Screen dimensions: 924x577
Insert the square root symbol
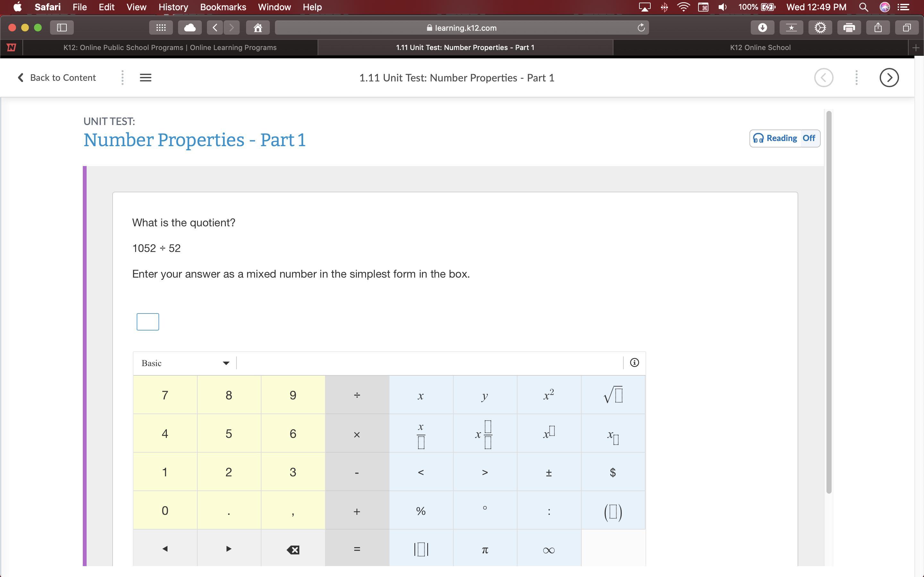point(613,395)
